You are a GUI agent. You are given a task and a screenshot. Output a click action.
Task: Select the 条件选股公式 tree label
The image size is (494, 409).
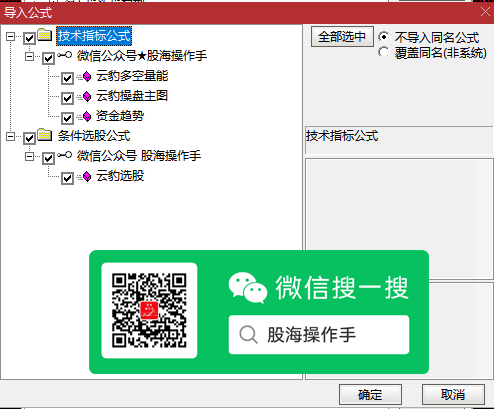coord(94,136)
